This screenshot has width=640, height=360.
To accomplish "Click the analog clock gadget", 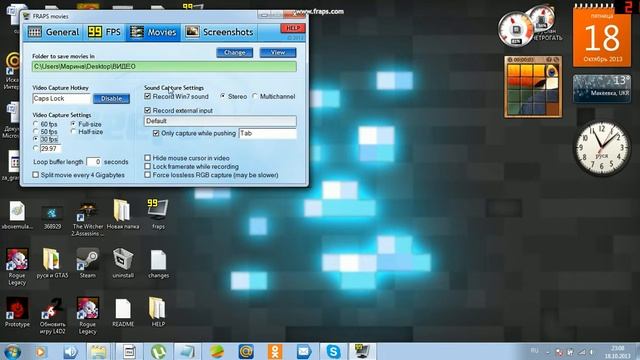I will click(602, 148).
